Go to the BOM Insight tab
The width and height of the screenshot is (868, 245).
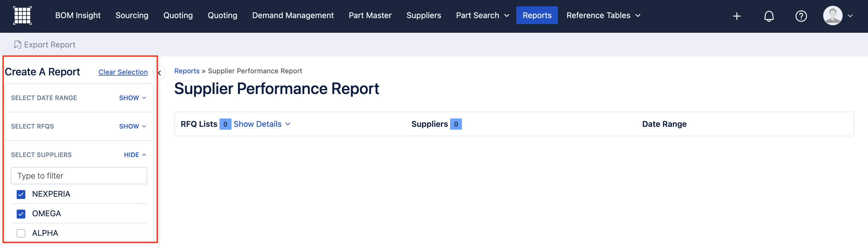[78, 16]
